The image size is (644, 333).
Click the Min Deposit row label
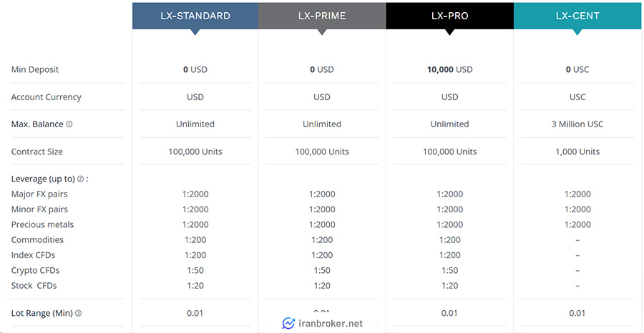pyautogui.click(x=35, y=69)
